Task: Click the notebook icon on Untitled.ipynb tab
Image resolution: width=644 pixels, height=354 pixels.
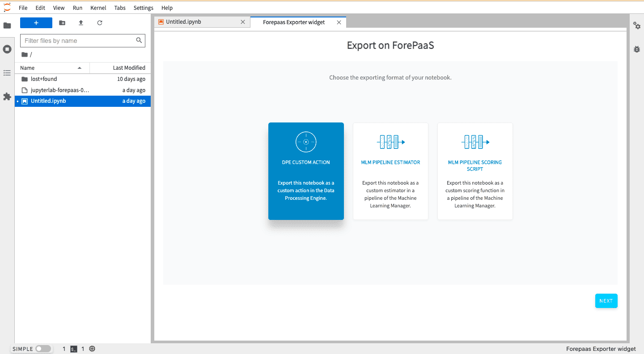Action: (x=161, y=22)
